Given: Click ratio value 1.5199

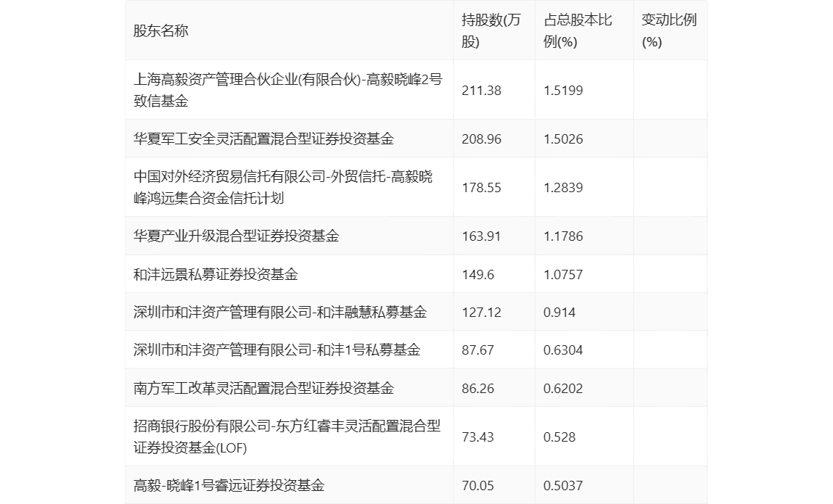Looking at the screenshot, I should (x=563, y=90).
